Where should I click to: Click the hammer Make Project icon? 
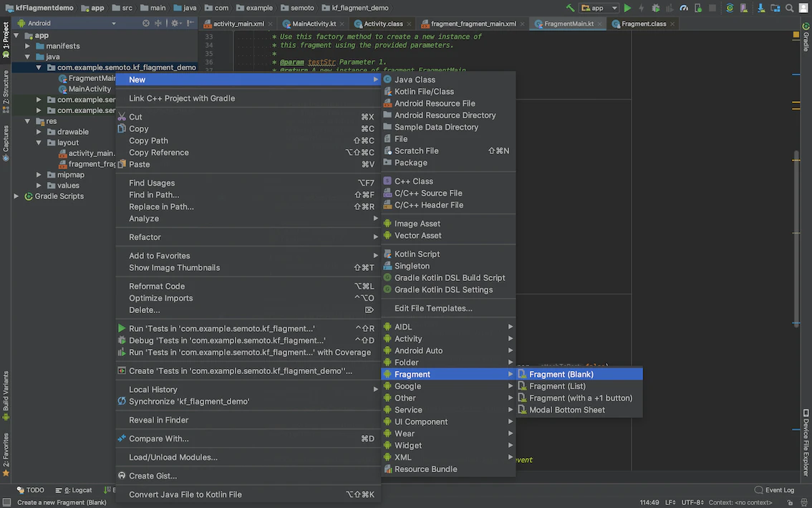[x=570, y=8]
